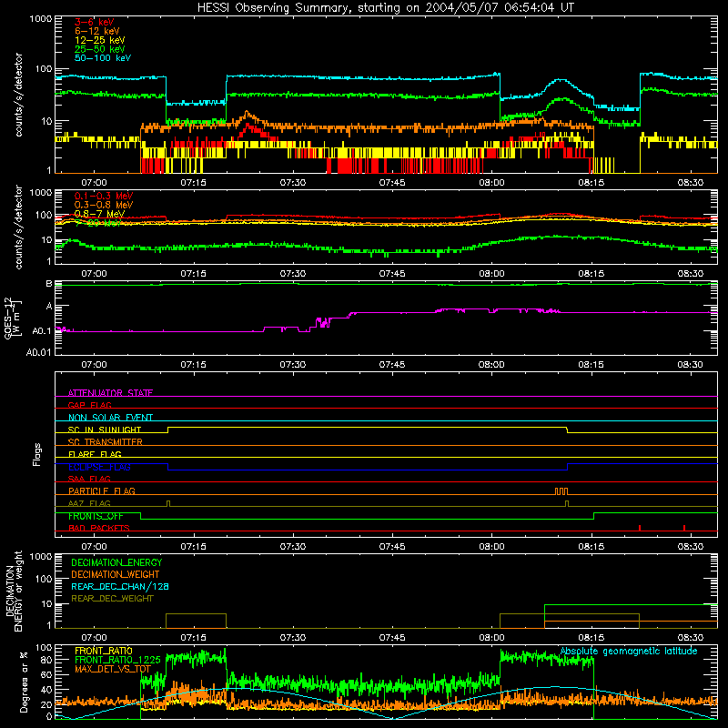This screenshot has width=728, height=728.
Task: Select the 3-6 keV legend label
Action: click(x=94, y=22)
